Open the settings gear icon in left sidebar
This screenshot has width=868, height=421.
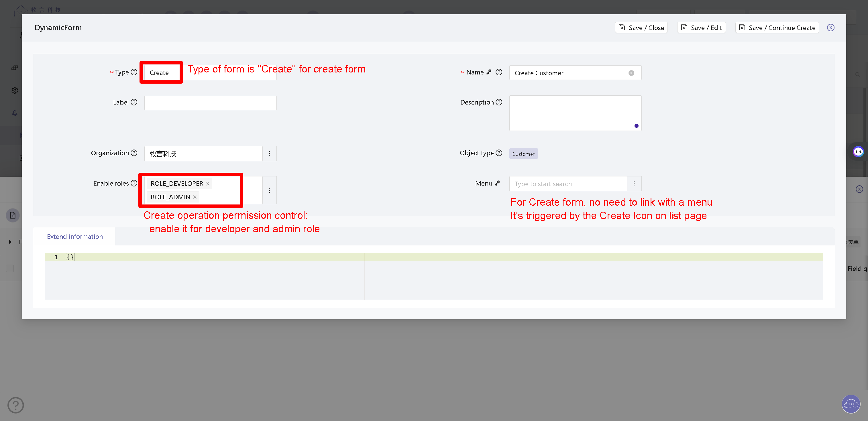coord(15,90)
